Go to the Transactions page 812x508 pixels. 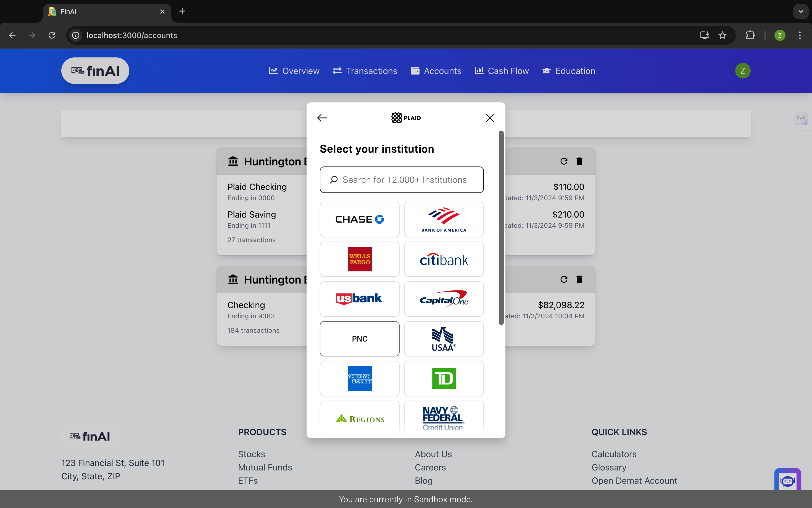(365, 71)
